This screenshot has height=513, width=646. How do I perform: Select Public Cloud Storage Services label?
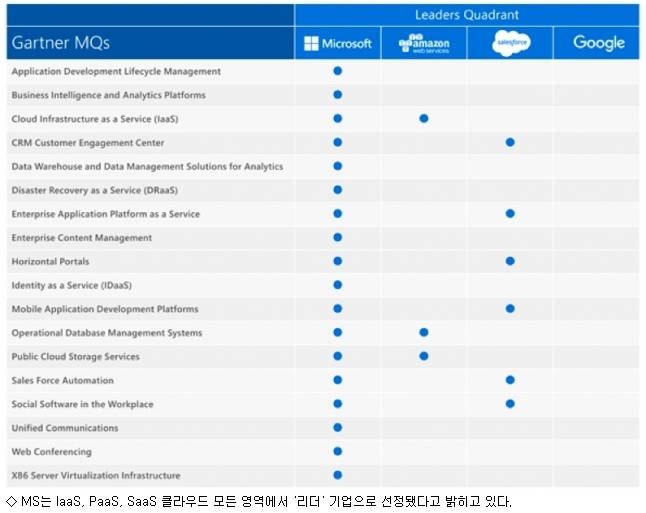pos(75,357)
